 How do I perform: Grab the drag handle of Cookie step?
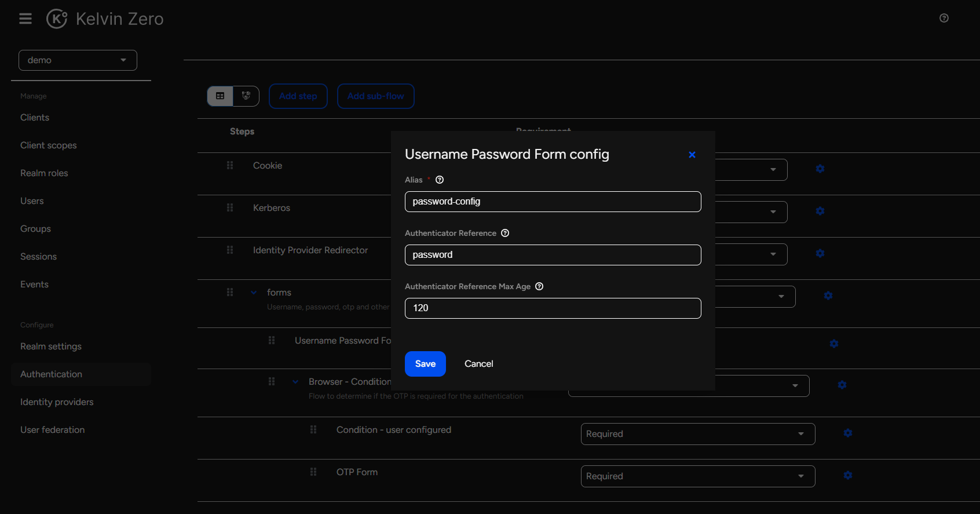tap(230, 165)
